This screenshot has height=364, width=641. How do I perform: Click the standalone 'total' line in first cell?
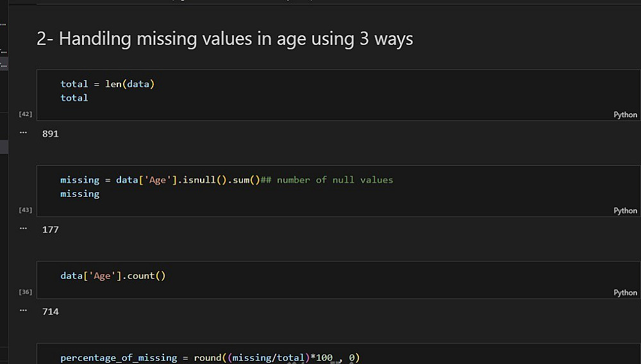point(74,98)
